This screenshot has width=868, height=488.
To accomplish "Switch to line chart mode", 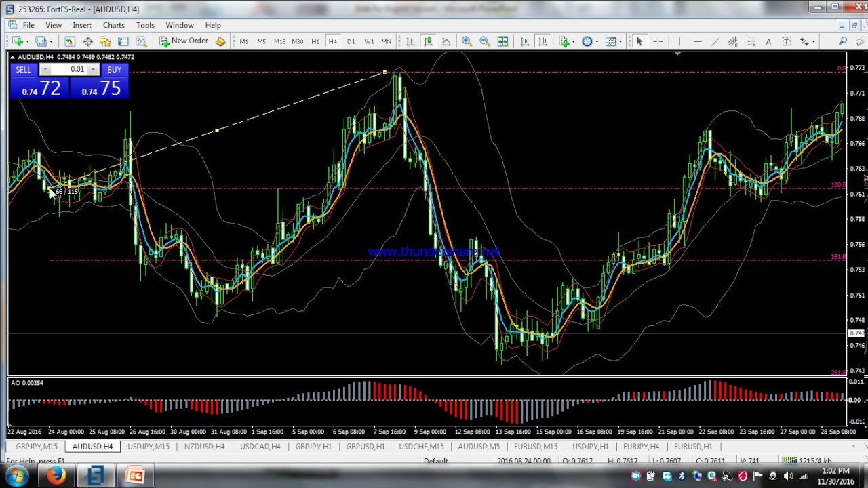I will coord(446,41).
